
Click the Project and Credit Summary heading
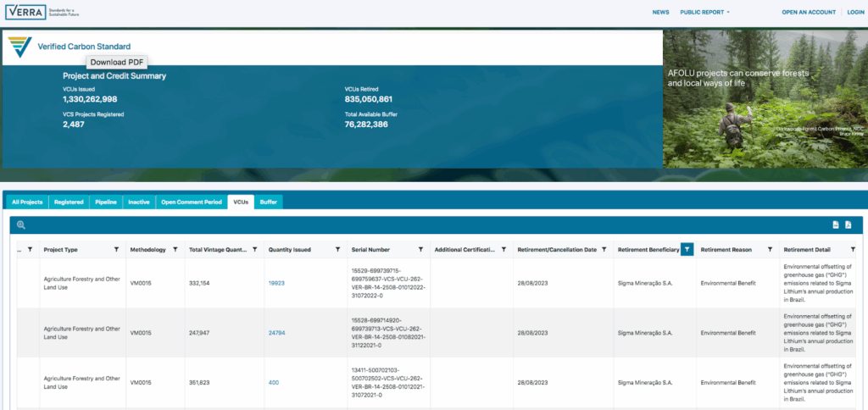[x=114, y=76]
